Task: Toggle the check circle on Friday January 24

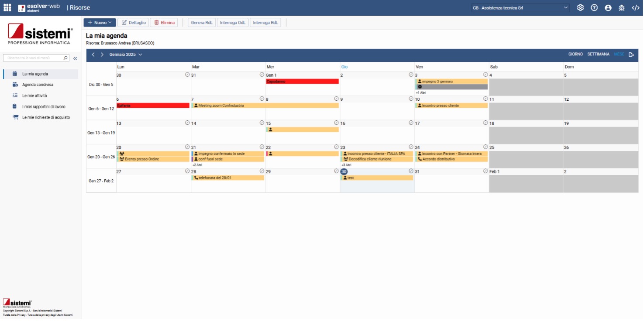Action: [x=485, y=147]
